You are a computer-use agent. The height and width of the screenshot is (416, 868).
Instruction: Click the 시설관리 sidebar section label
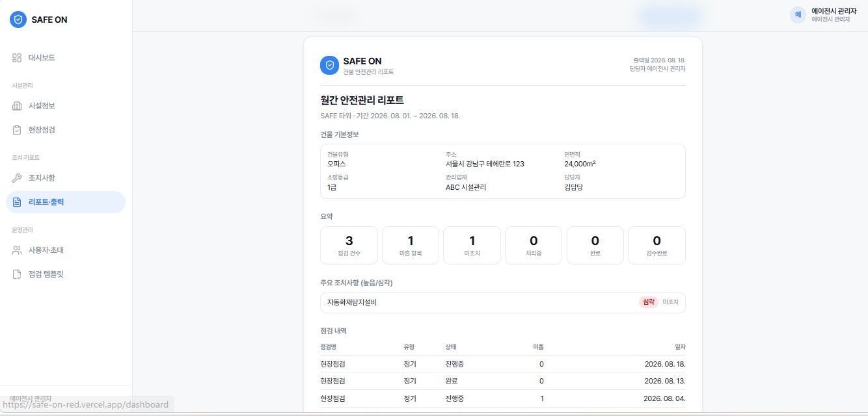pyautogui.click(x=22, y=85)
